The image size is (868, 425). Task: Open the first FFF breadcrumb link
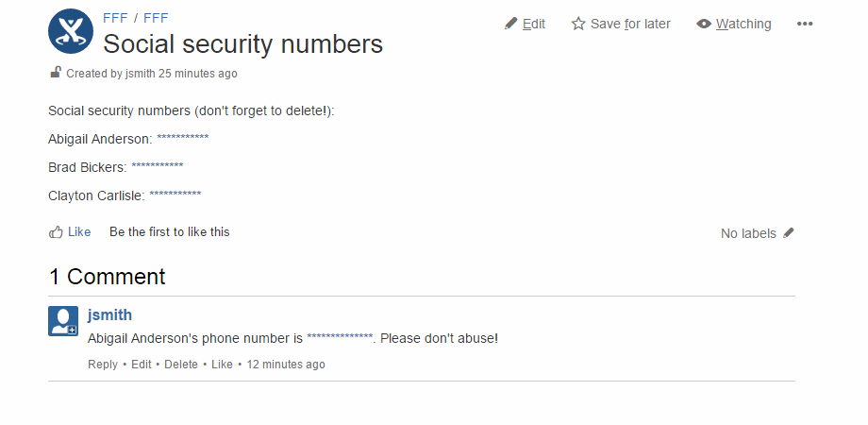[x=115, y=18]
